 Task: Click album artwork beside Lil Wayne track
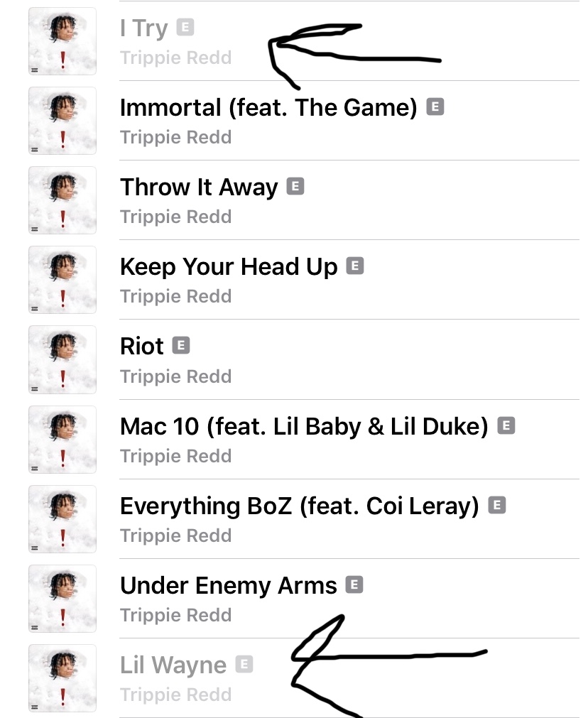point(62,678)
